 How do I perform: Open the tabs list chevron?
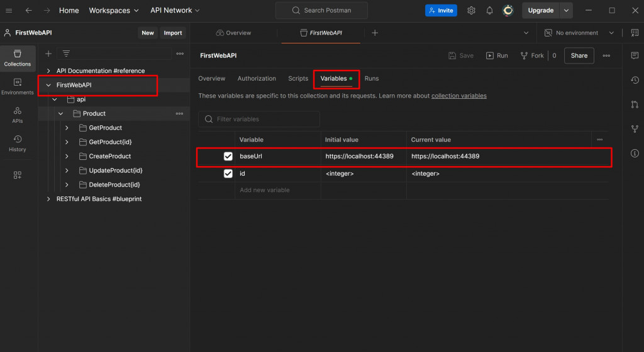(x=526, y=33)
